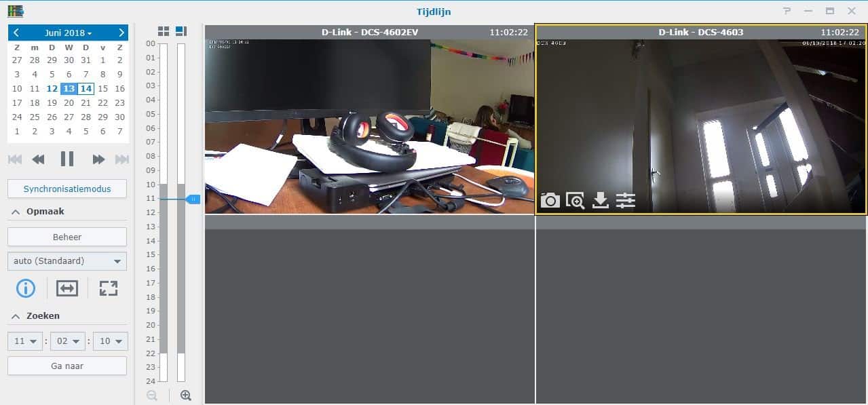Open the Juni 2018 month dropdown

(68, 33)
